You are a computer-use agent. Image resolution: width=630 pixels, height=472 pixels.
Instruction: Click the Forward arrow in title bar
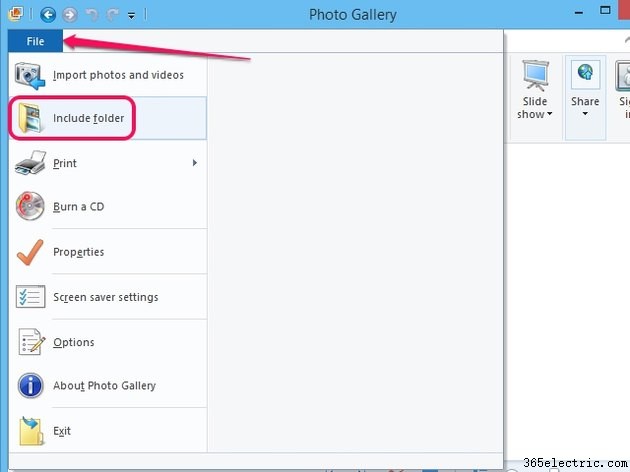70,15
